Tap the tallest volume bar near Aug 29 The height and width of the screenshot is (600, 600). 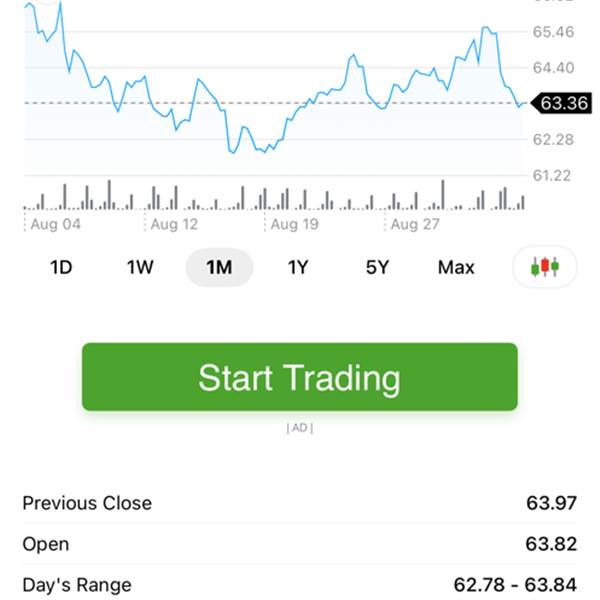443,195
